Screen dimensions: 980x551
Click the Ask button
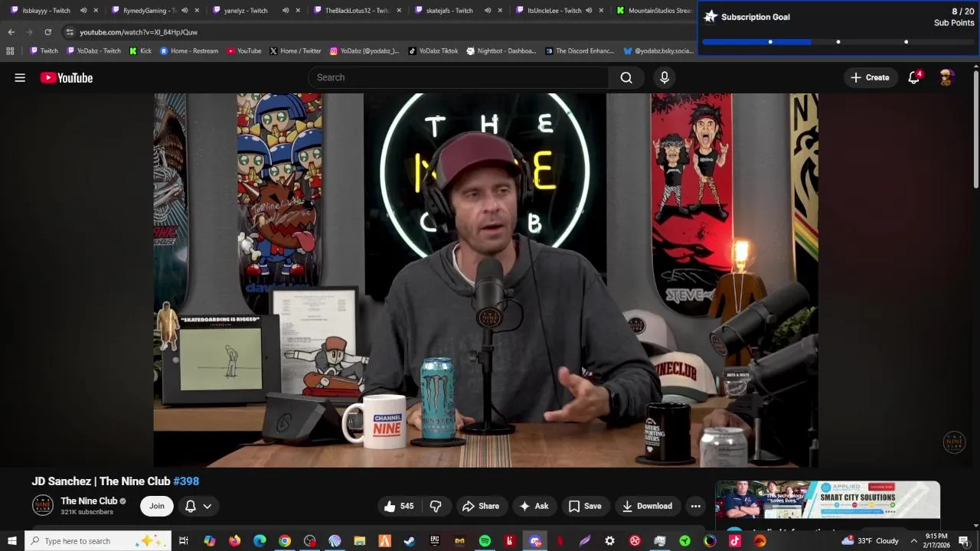534,506
